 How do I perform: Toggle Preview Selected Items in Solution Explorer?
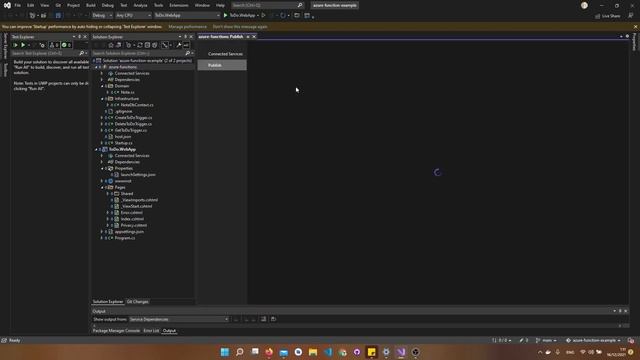[x=186, y=45]
